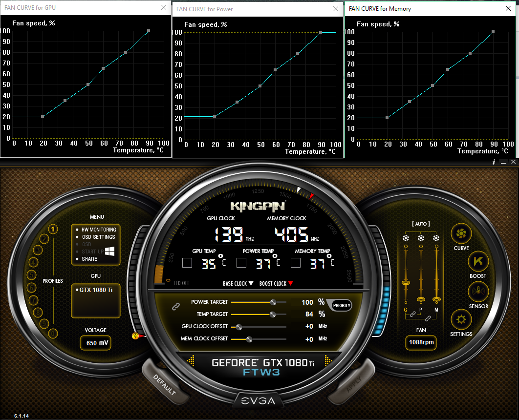
Task: Open OSD SETTINGS from the menu
Action: click(x=99, y=237)
